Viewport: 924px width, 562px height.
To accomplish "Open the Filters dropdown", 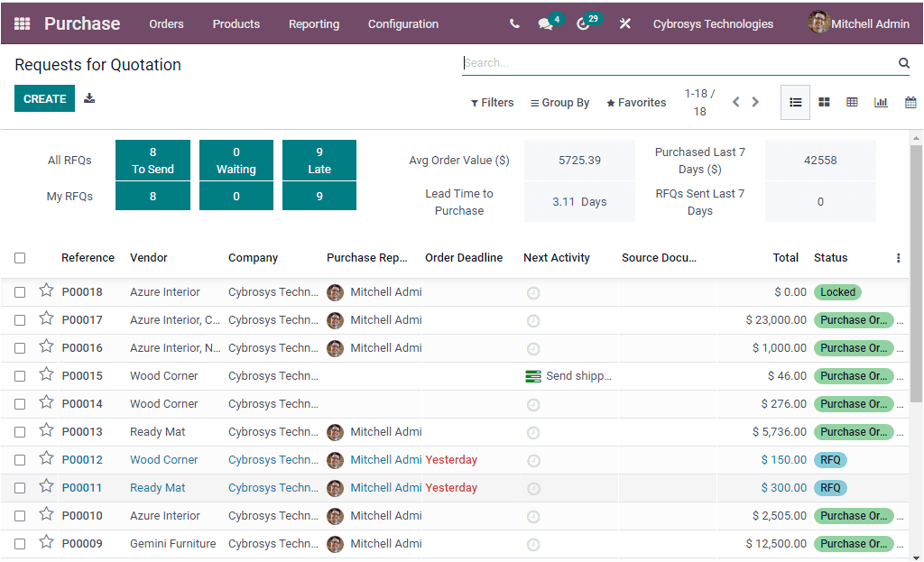I will point(492,102).
